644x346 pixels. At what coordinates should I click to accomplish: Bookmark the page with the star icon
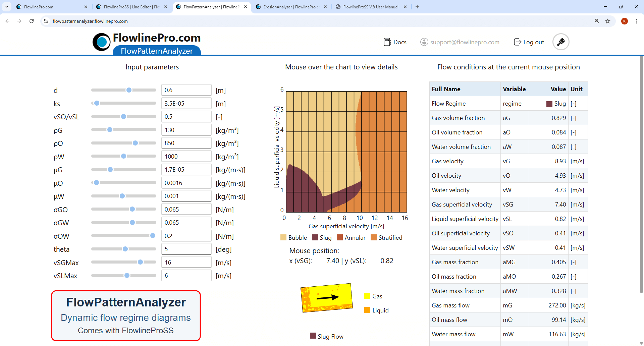tap(608, 21)
